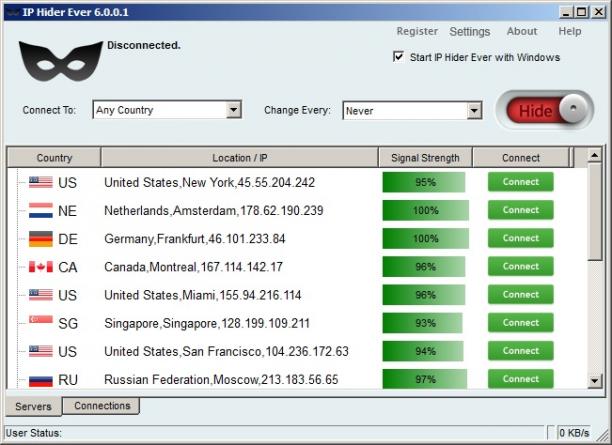Screen dimensions: 612x445
Task: Connect to the Montreal server
Action: [x=520, y=266]
